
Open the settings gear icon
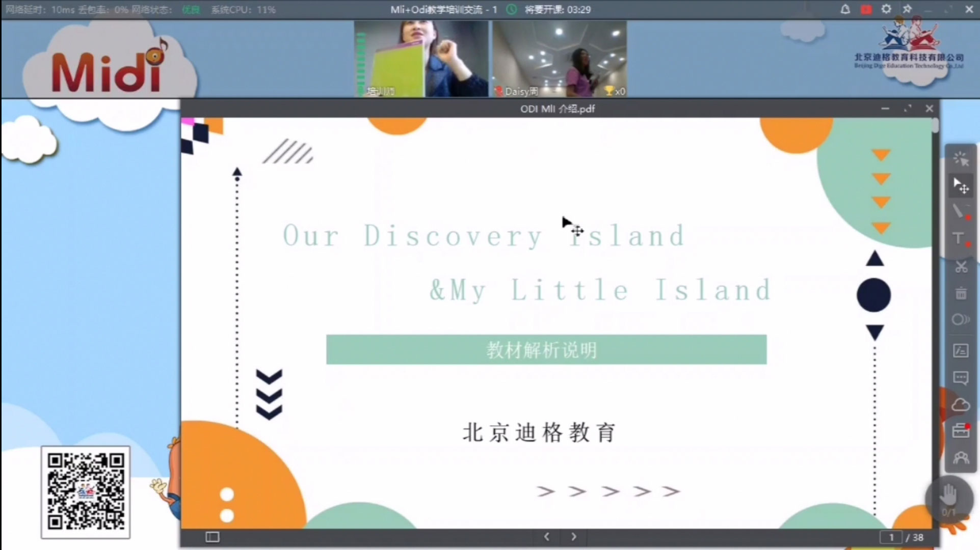(887, 9)
